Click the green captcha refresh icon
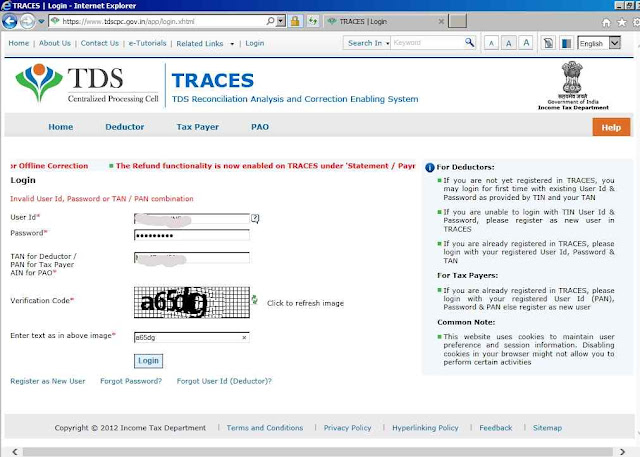640x457 pixels. 255,300
